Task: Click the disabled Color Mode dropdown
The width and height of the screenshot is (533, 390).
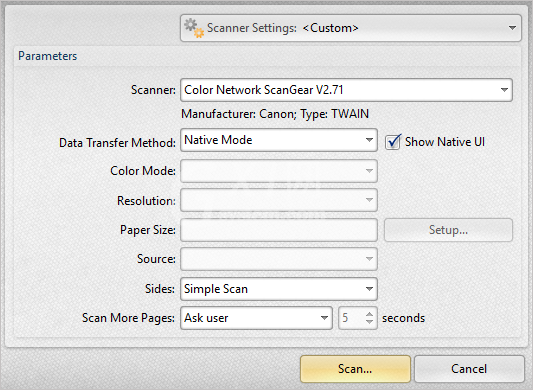Action: [x=279, y=171]
